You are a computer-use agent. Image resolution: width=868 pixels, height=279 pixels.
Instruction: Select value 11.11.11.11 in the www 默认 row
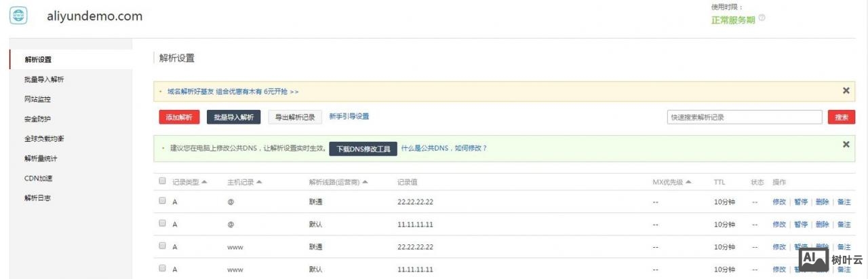point(415,269)
